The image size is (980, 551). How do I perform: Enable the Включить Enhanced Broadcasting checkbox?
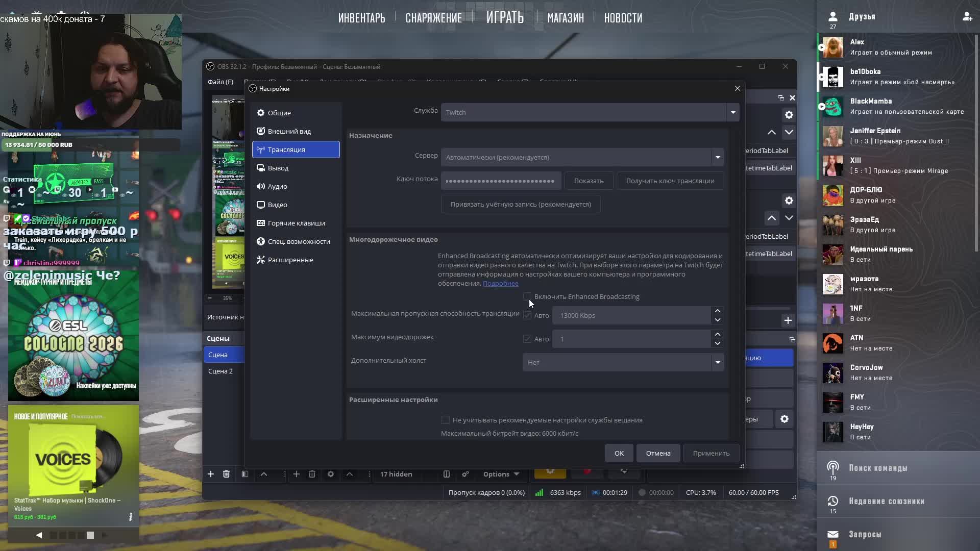click(527, 296)
